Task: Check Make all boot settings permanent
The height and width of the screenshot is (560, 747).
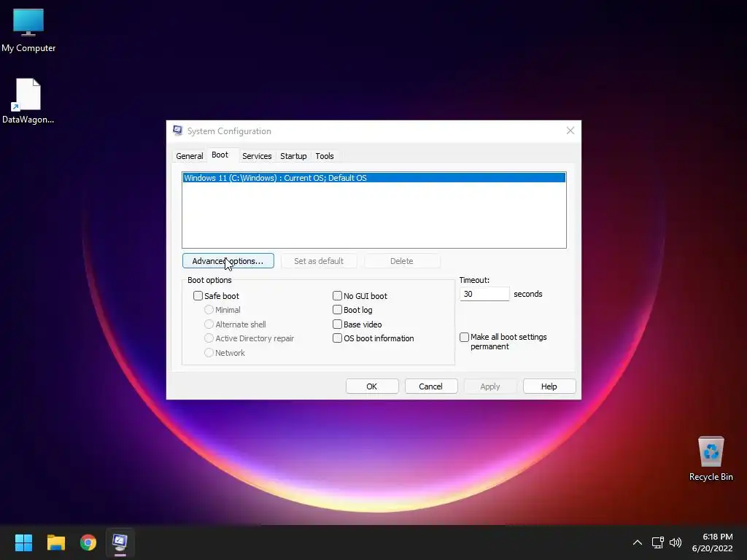Action: pos(464,337)
